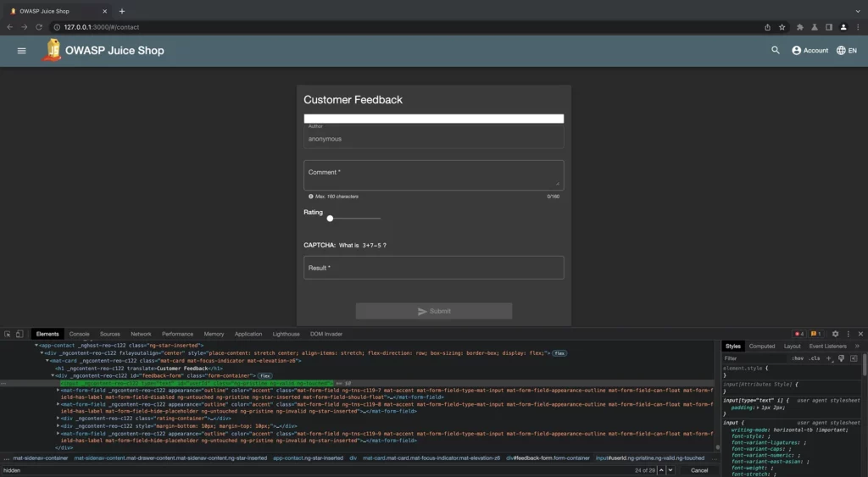Go back with browser back arrow
Image resolution: width=868 pixels, height=477 pixels.
[x=10, y=27]
